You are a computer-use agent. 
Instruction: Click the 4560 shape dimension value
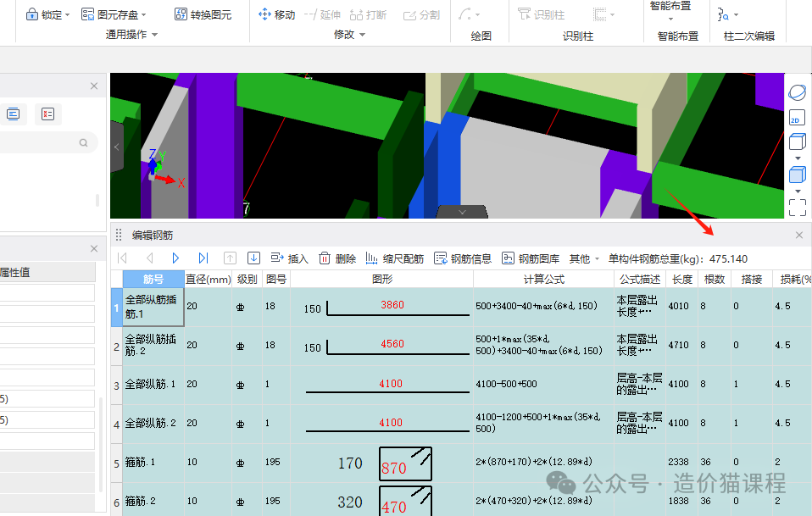pyautogui.click(x=392, y=344)
